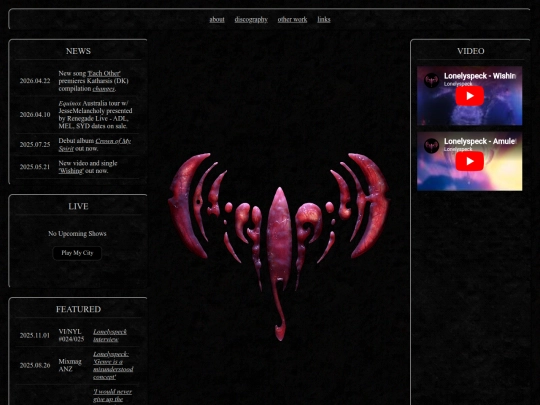Select the 2025.11.01 featured date
Viewport: 540px width, 405px height.
pos(35,335)
